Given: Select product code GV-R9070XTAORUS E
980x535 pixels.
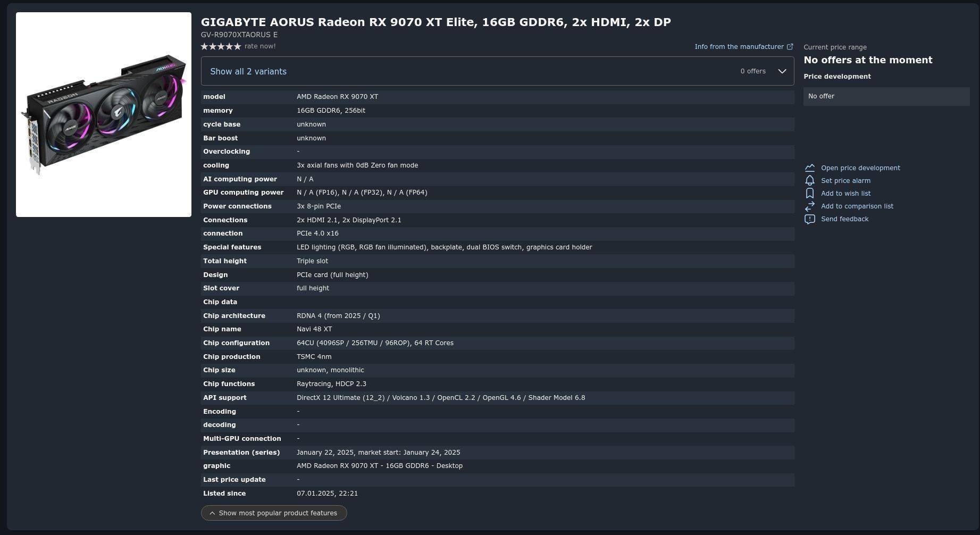Looking at the screenshot, I should (239, 35).
